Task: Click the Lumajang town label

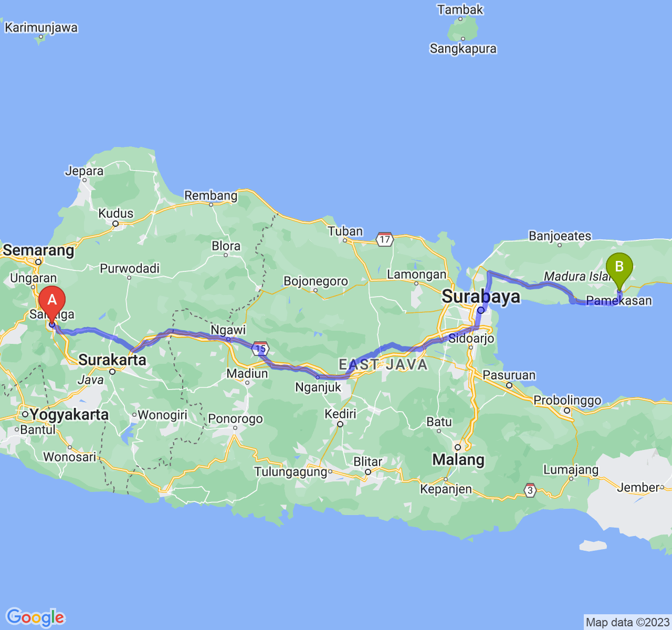Action: [571, 469]
